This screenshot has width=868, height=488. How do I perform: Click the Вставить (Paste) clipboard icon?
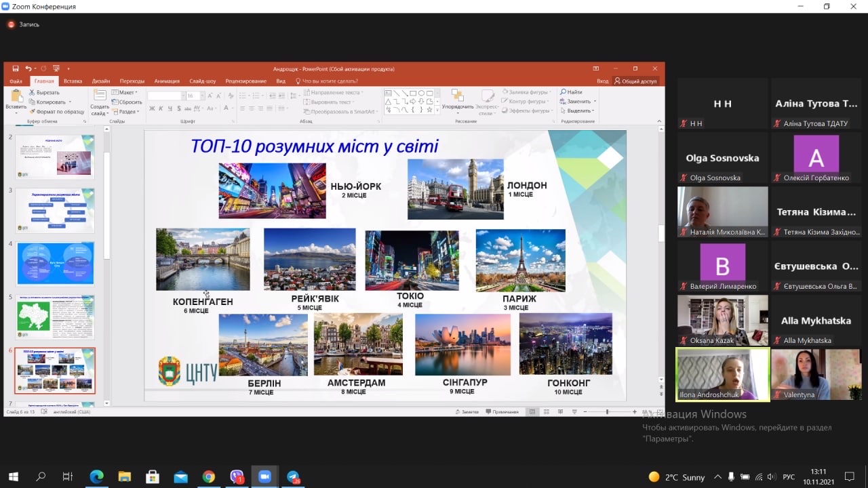tap(16, 96)
